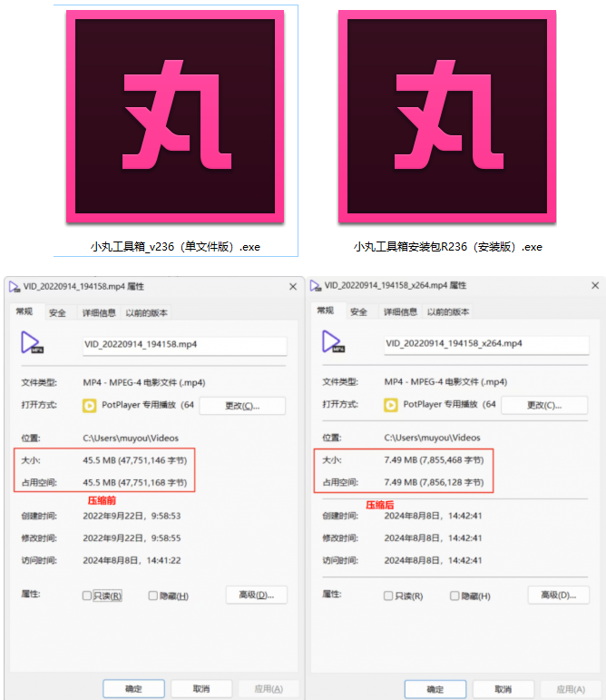The width and height of the screenshot is (606, 700).
Task: Open 详细信息 tab in x264 properties window
Action: (x=400, y=311)
